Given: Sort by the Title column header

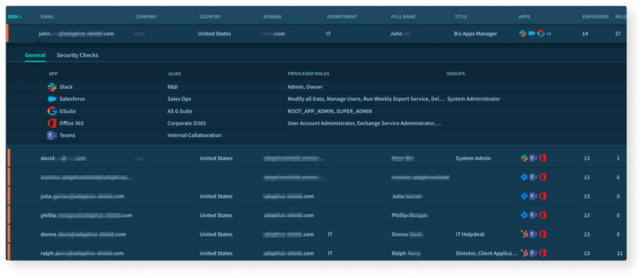Looking at the screenshot, I should [x=461, y=17].
